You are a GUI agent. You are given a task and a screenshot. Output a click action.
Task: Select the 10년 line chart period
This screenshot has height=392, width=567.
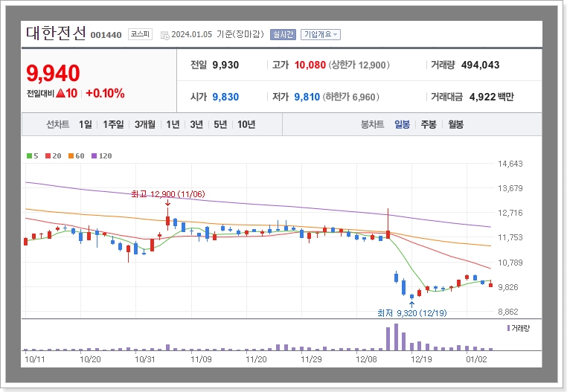(x=246, y=124)
